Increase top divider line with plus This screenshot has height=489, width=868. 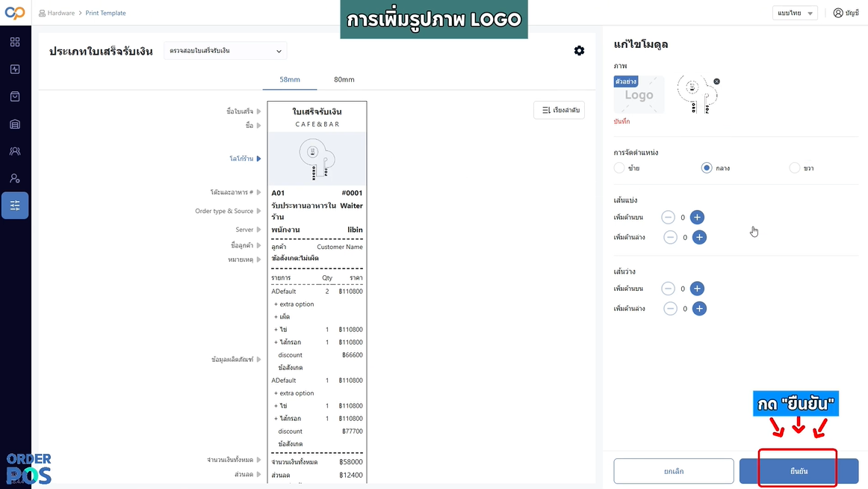(697, 217)
